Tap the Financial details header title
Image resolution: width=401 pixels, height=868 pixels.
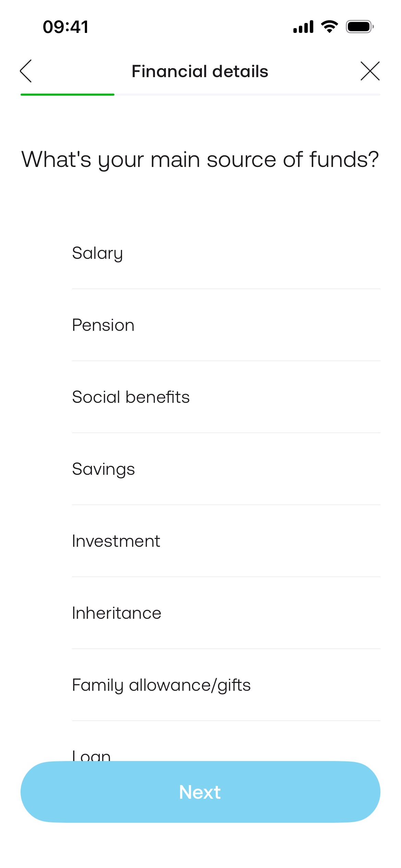[200, 71]
